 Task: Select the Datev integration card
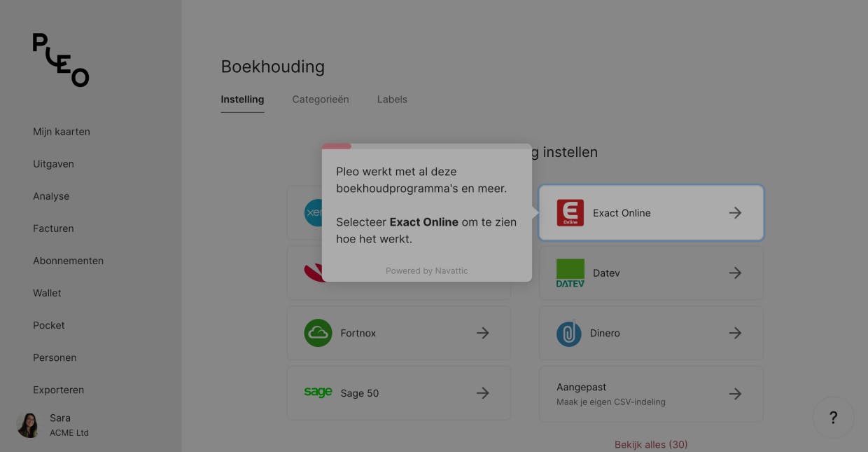coord(651,273)
